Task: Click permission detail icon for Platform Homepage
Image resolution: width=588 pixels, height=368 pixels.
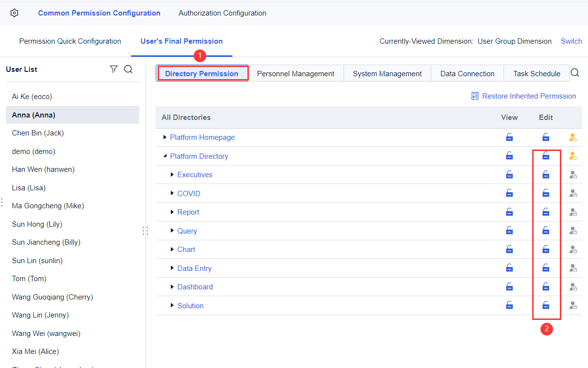Action: coord(573,137)
